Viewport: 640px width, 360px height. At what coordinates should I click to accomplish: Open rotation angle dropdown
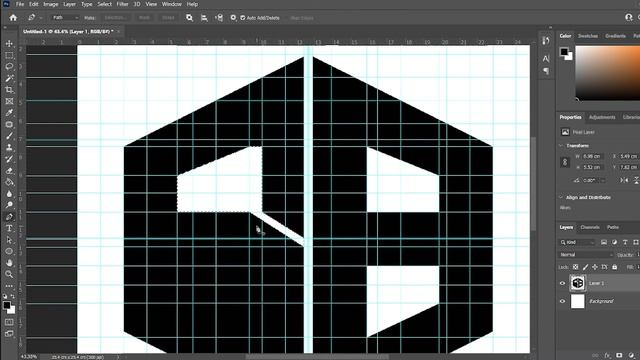pos(604,180)
